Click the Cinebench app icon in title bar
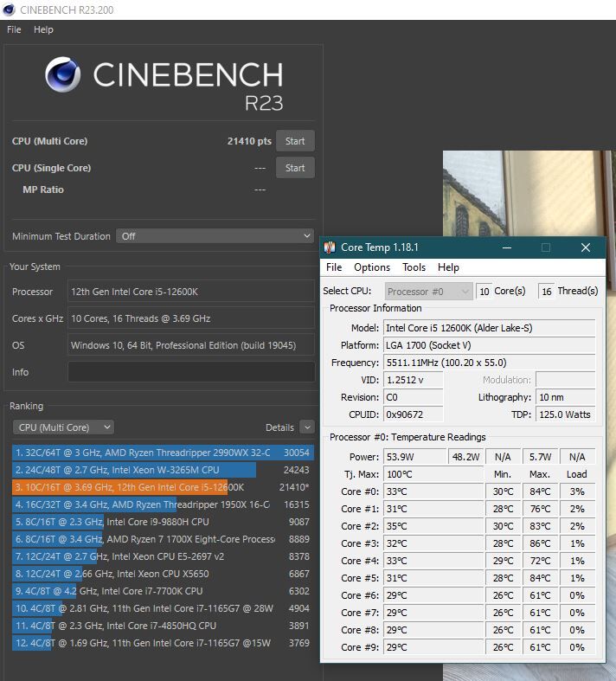Viewport: 616px width, 681px height. pyautogui.click(x=9, y=10)
